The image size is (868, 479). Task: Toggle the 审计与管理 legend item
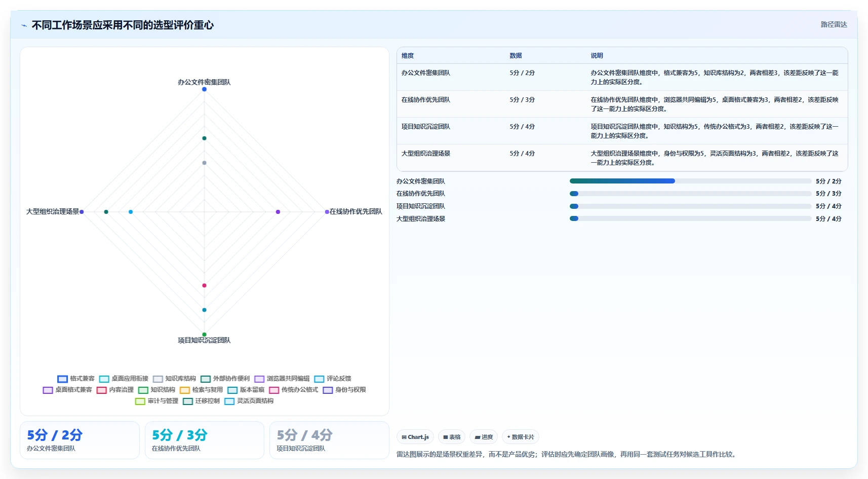pos(157,401)
